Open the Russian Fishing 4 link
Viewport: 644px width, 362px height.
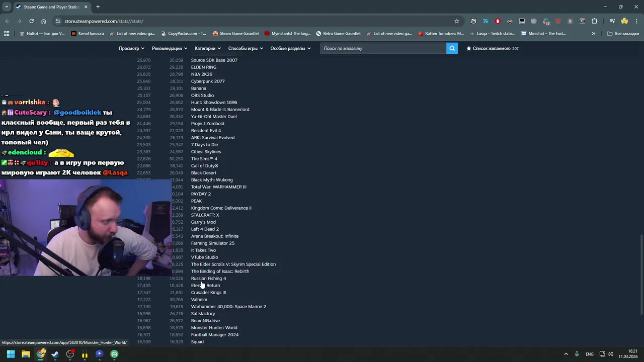[208, 278]
